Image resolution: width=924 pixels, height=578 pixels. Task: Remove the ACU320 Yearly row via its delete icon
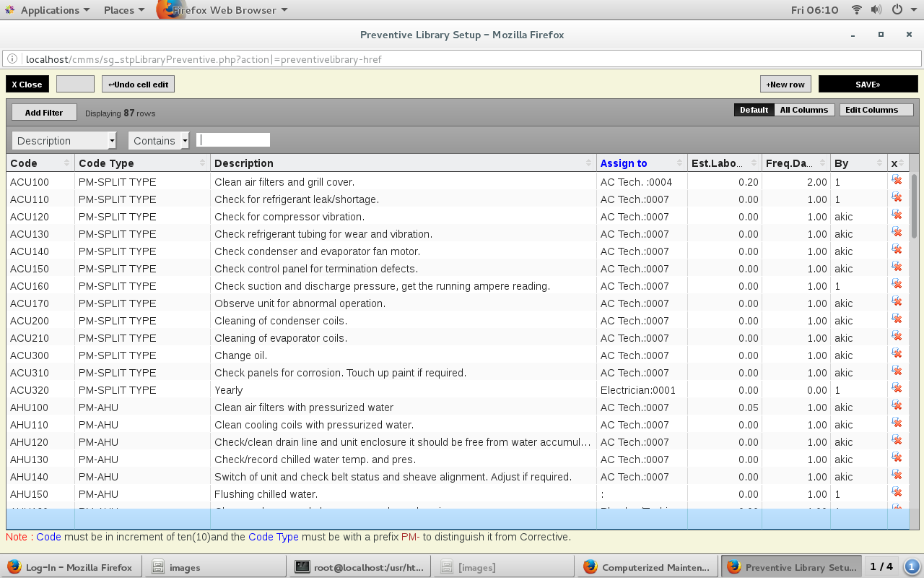click(897, 389)
